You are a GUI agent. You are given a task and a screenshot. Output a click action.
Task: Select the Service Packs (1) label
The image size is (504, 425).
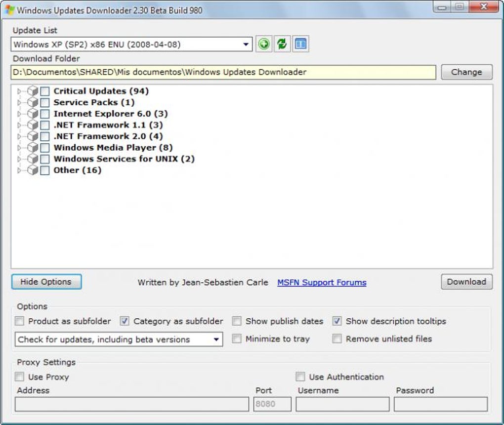pos(94,102)
